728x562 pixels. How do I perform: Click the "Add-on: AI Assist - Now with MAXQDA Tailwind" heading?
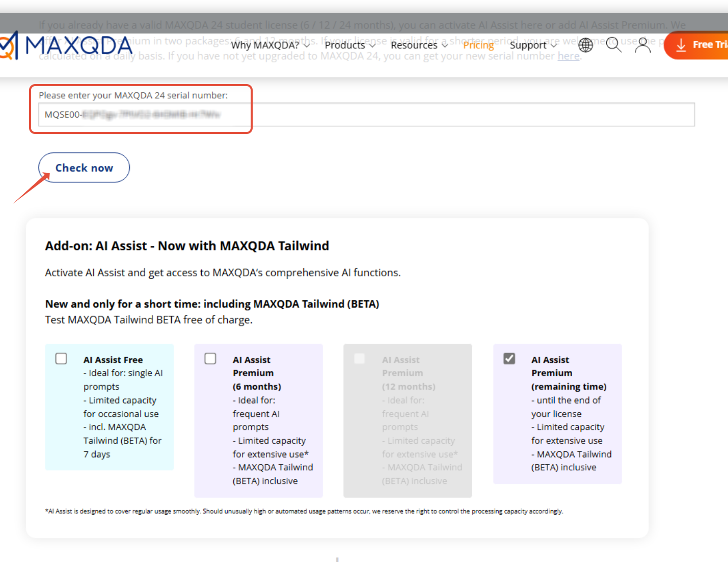(187, 246)
